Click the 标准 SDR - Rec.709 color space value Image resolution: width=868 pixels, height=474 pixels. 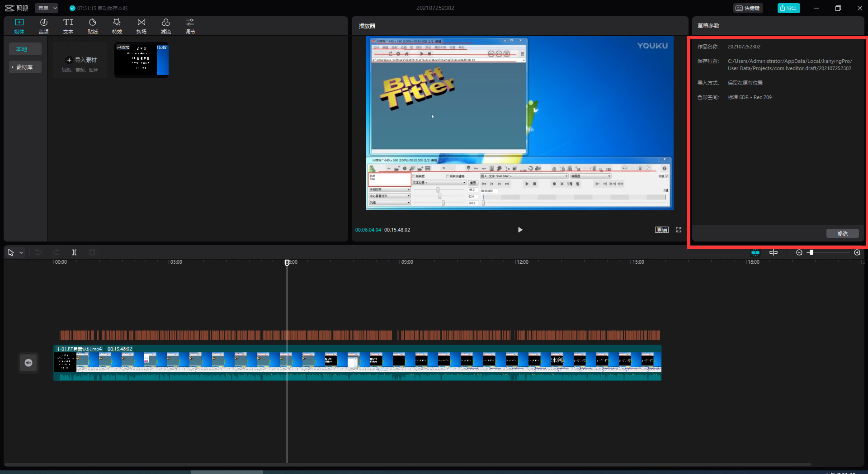[750, 97]
